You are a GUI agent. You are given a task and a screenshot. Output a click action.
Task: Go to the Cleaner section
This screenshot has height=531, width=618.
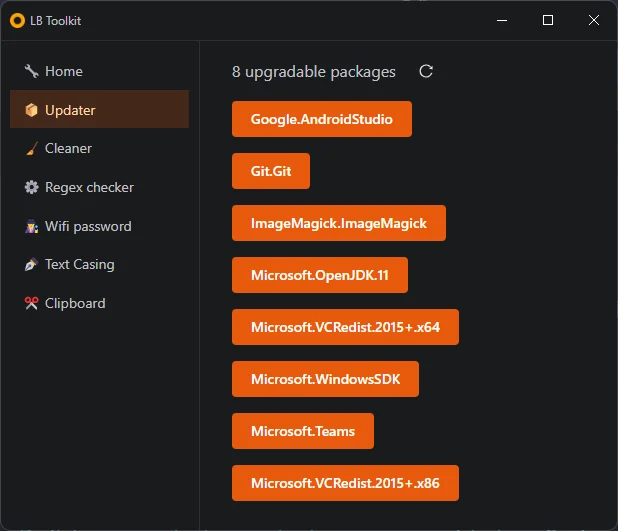(99, 148)
